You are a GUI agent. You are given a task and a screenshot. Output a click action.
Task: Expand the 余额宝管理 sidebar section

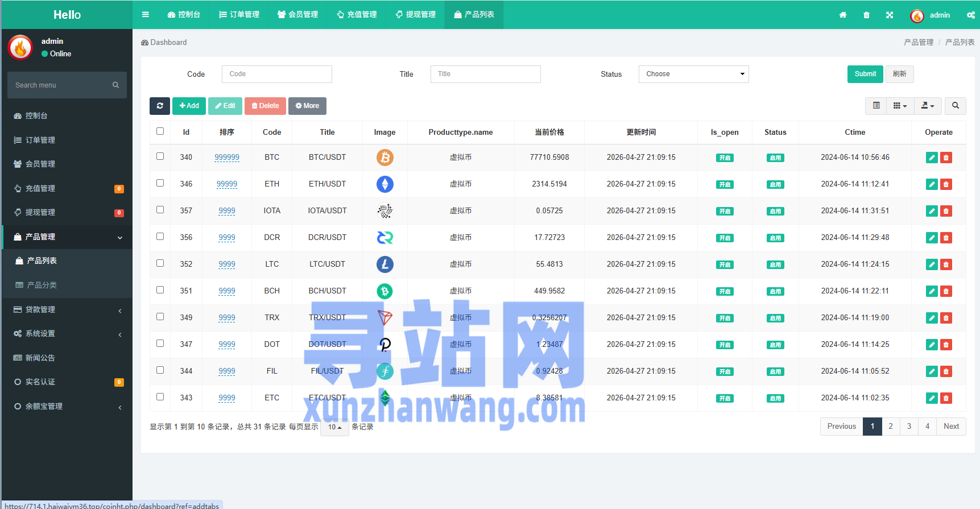(67, 406)
